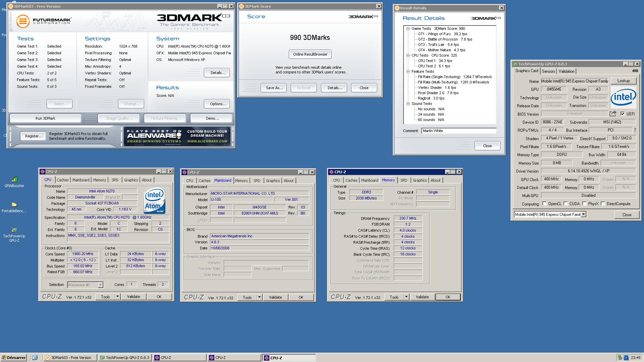Open the Processor #1 selection dropdown
The height and width of the screenshot is (362, 644).
100,285
